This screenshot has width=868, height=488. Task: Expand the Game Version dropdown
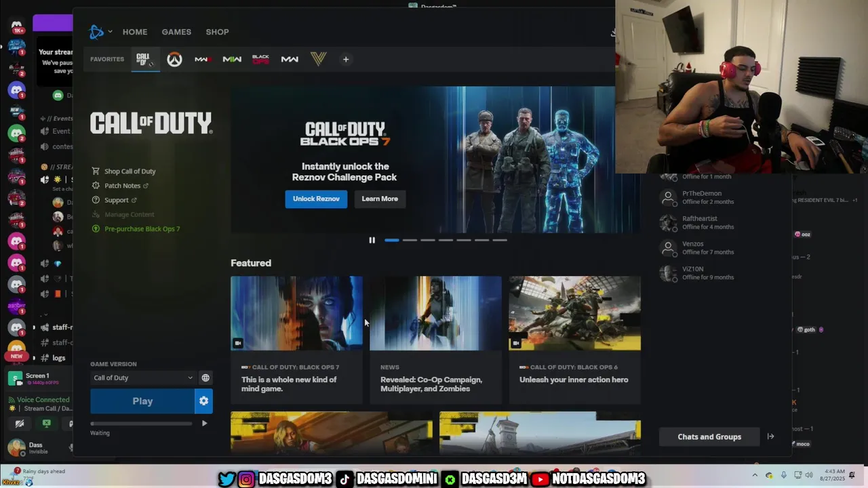pyautogui.click(x=143, y=378)
